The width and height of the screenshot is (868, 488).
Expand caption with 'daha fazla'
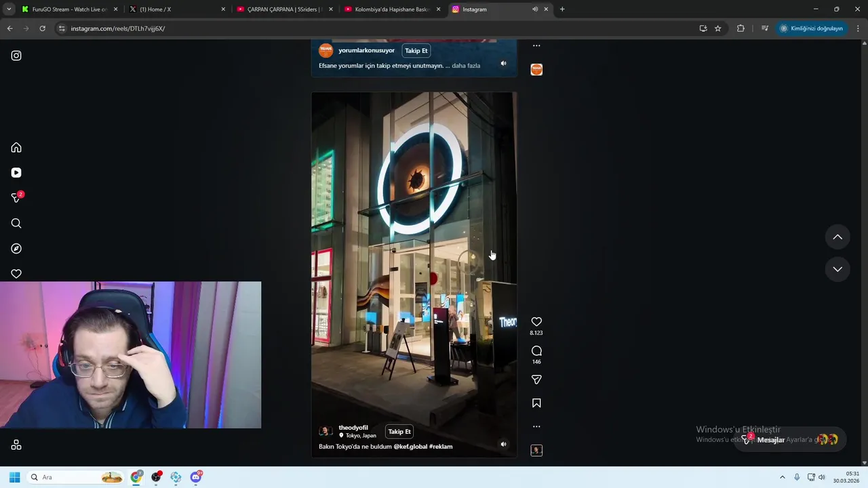click(466, 66)
